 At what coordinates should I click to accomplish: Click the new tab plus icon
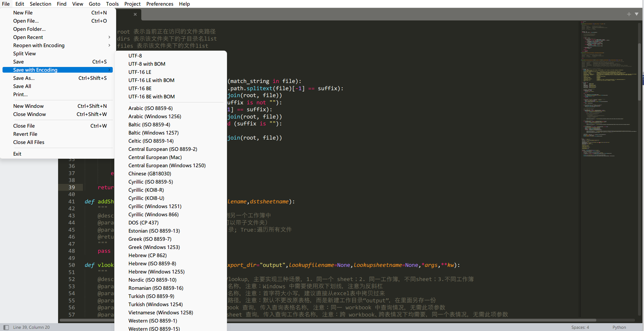coord(629,14)
